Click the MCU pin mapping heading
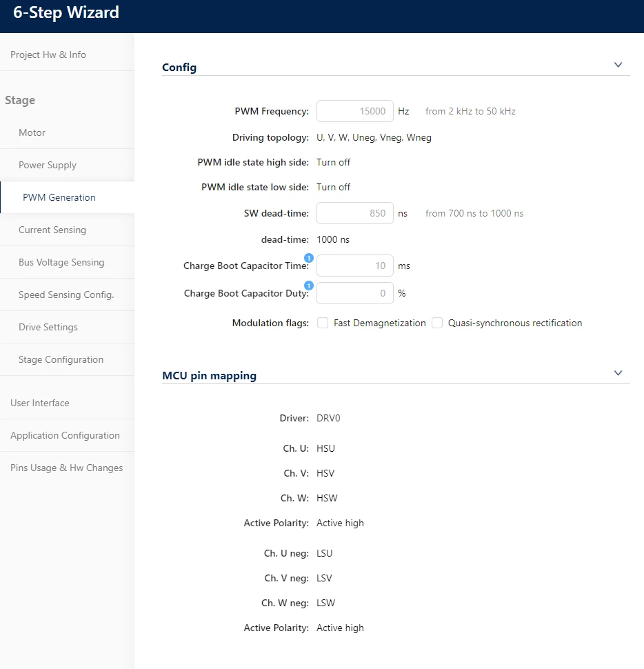The image size is (644, 669). pos(210,376)
